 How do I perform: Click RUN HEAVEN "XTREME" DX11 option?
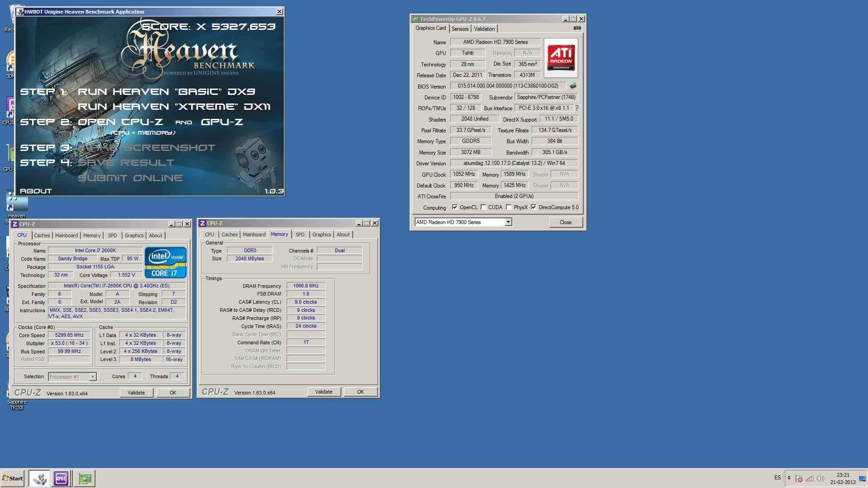[174, 107]
